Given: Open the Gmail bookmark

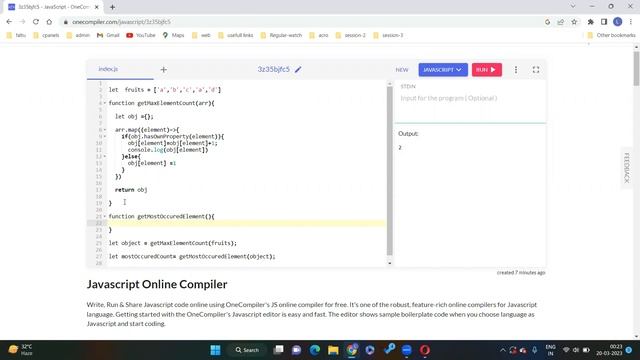Looking at the screenshot, I should coord(108,36).
